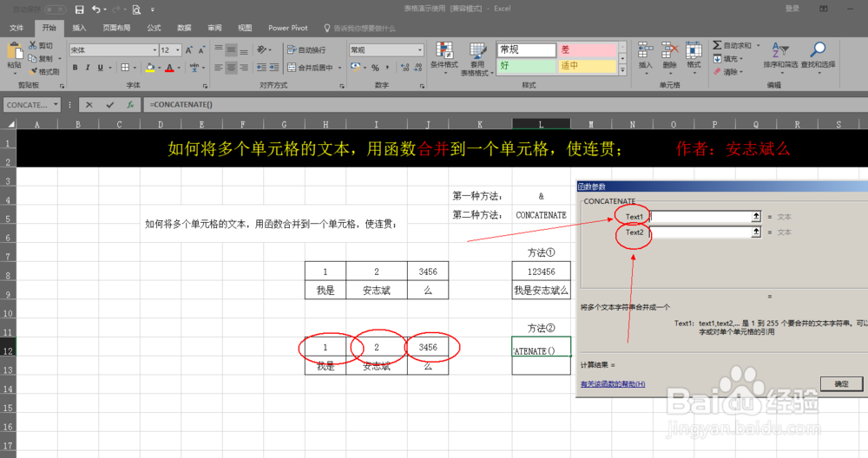The image size is (868, 458).
Task: Click the 格式 cell format icon
Action: 694,50
